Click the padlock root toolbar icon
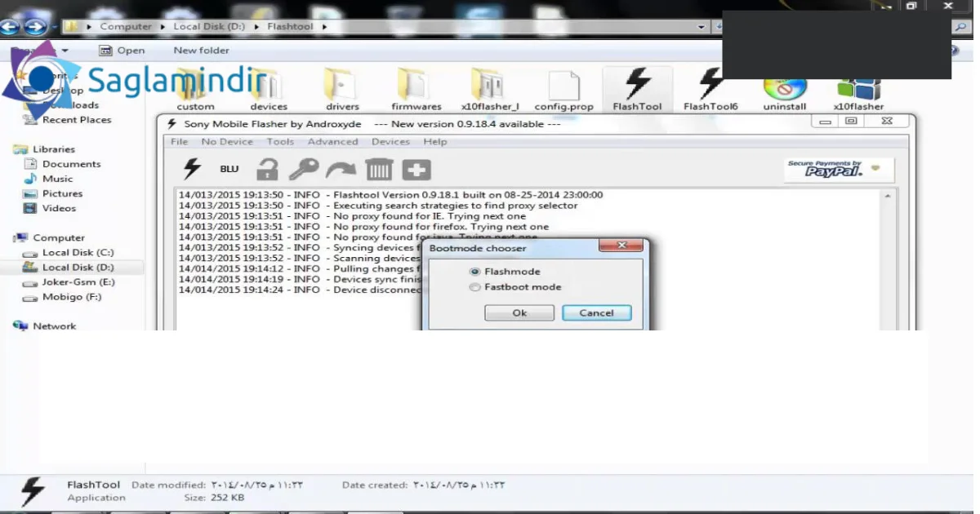Image resolution: width=980 pixels, height=514 pixels. pyautogui.click(x=267, y=169)
